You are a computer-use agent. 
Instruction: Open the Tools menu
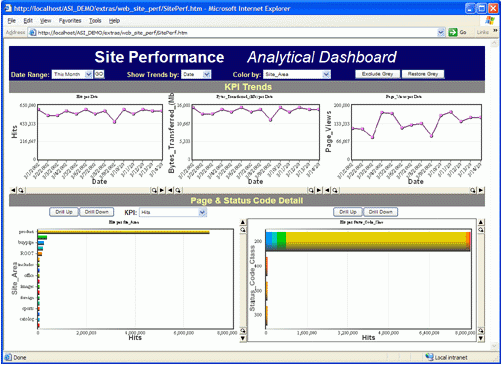pyautogui.click(x=95, y=21)
